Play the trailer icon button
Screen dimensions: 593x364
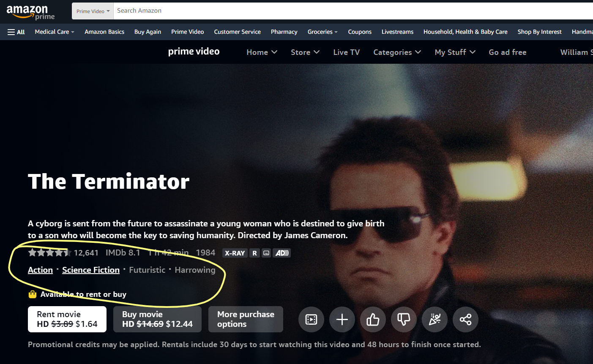(x=311, y=320)
